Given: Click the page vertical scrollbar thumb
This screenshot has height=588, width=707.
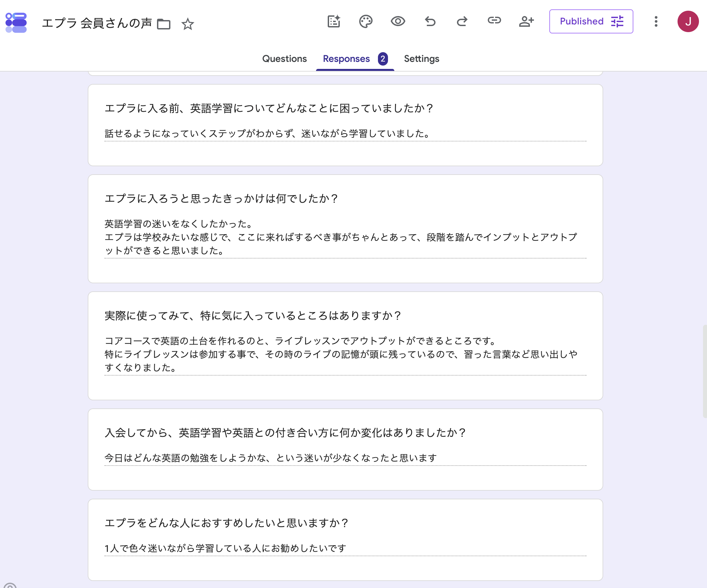Looking at the screenshot, I should 705,371.
